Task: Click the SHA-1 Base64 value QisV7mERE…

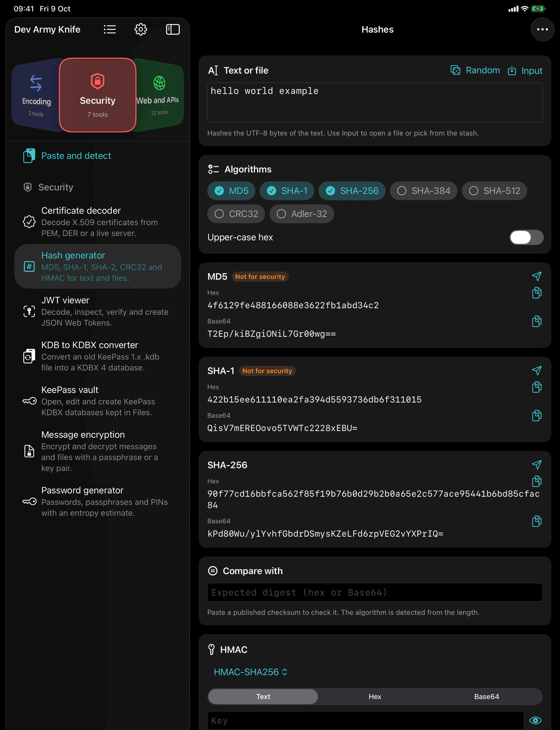Action: pyautogui.click(x=282, y=428)
